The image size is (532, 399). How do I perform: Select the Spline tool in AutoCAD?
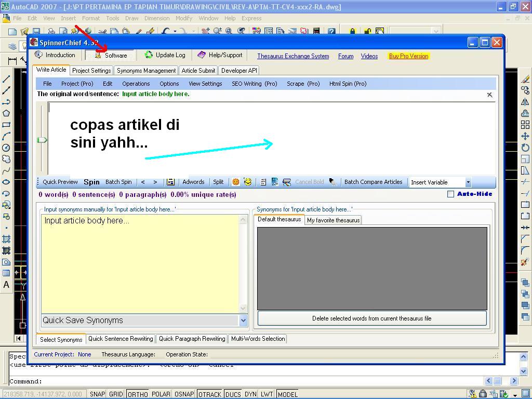click(6, 170)
